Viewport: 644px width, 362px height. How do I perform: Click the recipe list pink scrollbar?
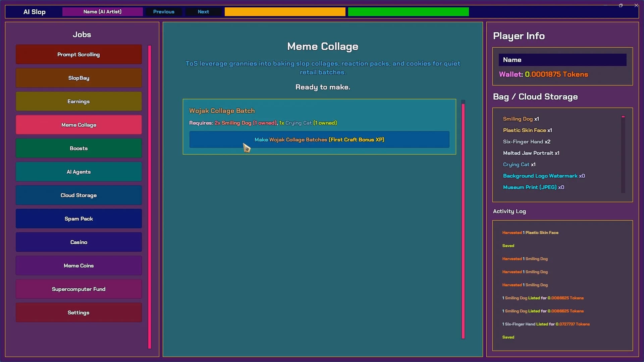(x=463, y=221)
